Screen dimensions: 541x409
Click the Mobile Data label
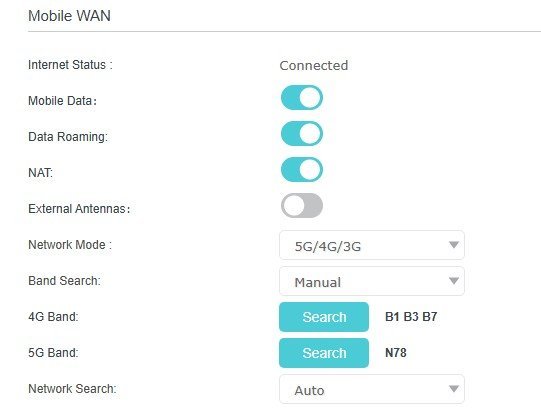[x=62, y=101]
